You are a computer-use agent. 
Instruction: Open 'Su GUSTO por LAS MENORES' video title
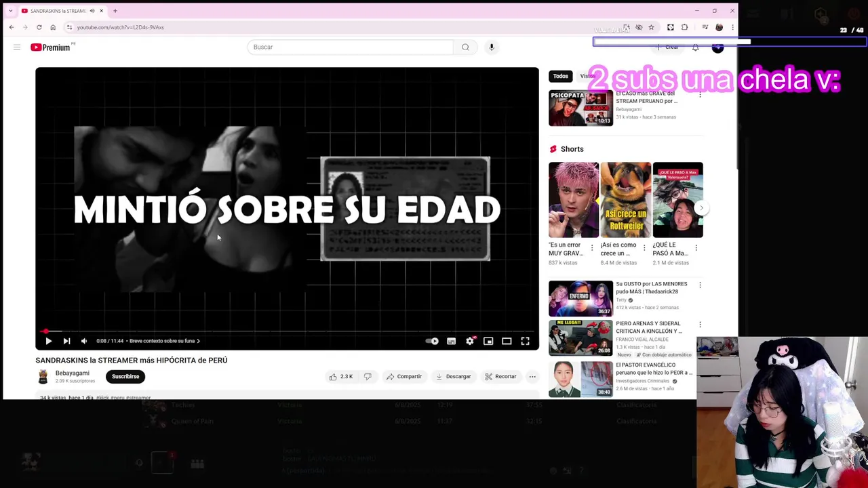[651, 287]
